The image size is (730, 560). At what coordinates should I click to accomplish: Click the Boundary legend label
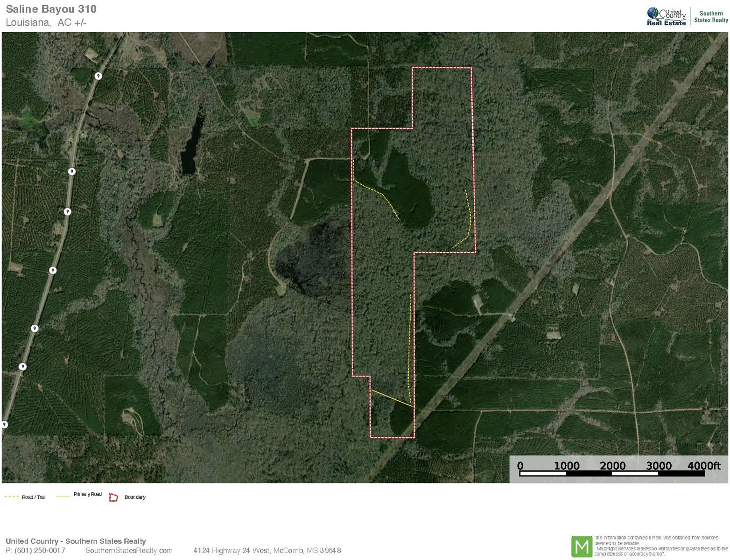click(x=135, y=497)
